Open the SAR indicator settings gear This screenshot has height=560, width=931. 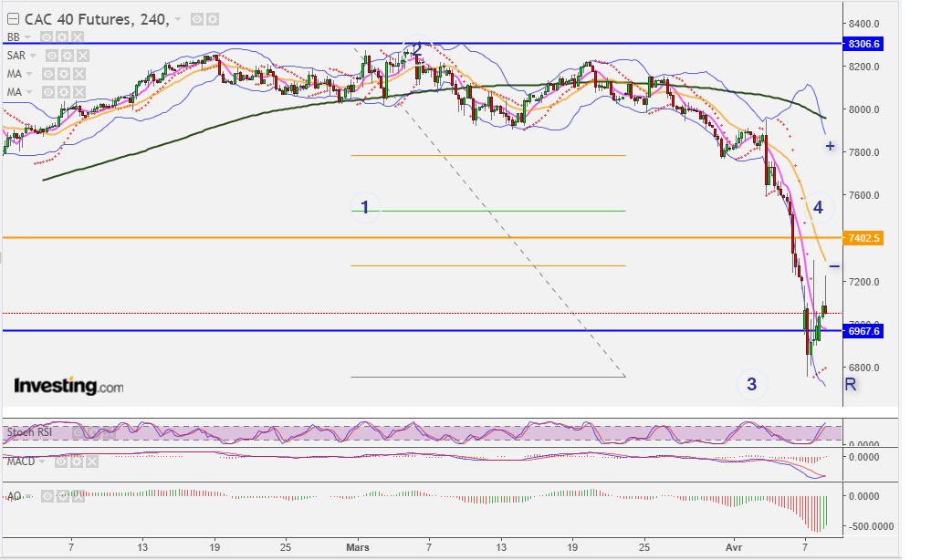[x=68, y=56]
